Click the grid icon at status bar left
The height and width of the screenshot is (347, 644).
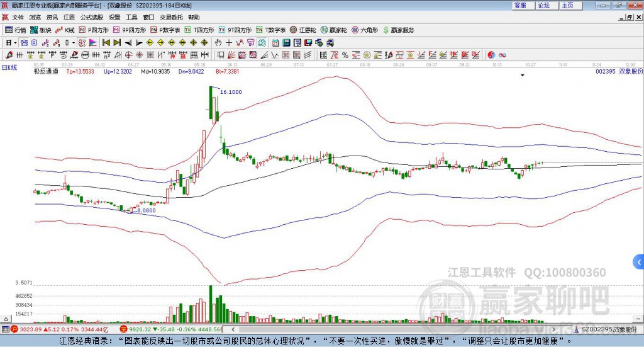tap(5, 329)
